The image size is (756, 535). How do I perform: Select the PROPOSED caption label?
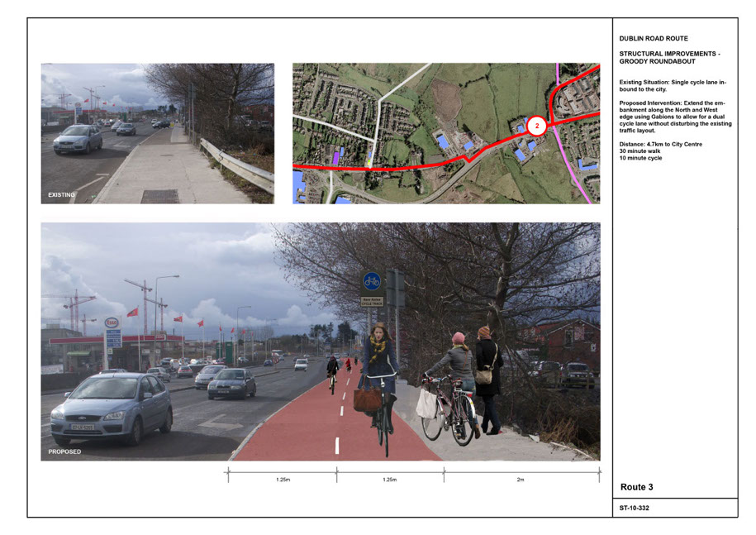pos(64,452)
